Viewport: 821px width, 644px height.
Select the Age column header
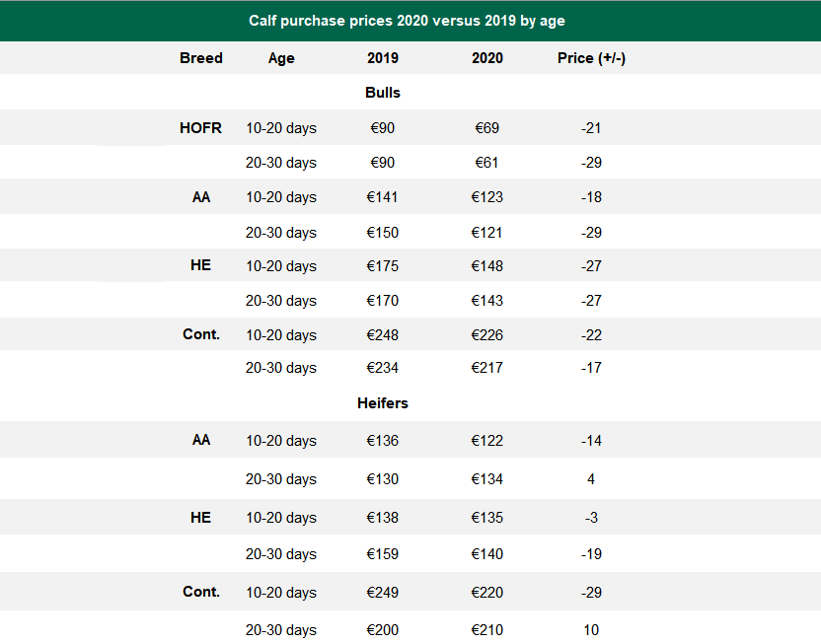(281, 58)
